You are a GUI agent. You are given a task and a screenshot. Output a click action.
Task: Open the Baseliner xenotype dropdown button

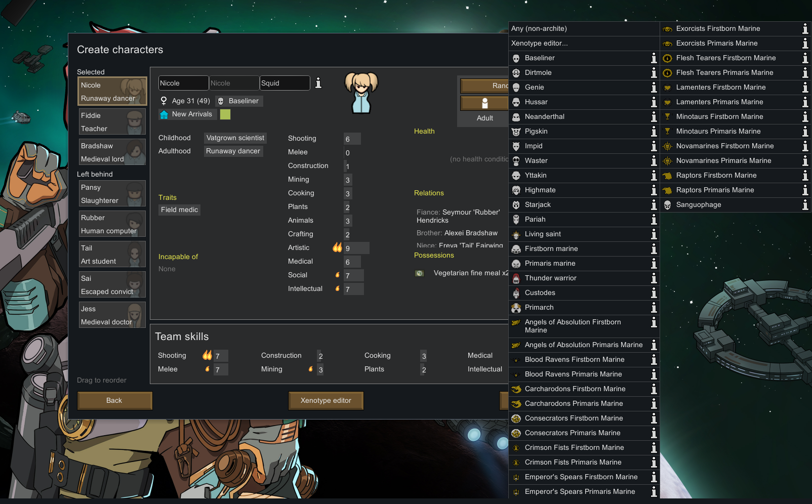click(239, 101)
